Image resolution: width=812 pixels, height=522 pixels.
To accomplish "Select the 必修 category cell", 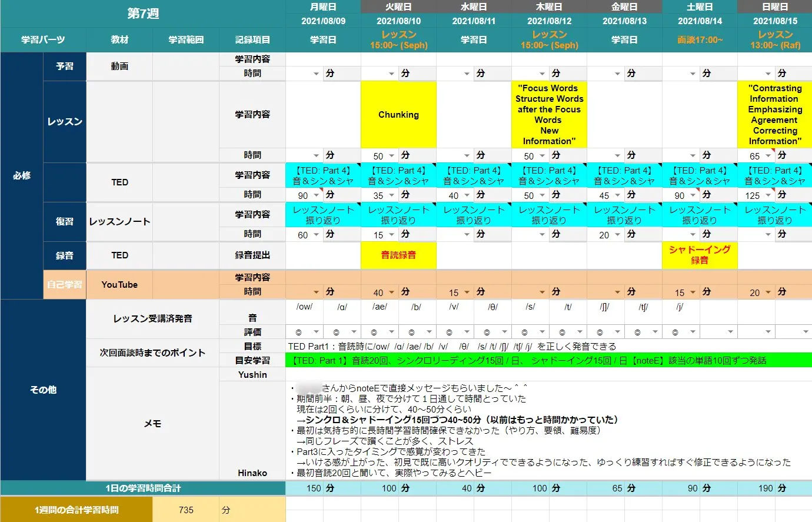I will 22,175.
